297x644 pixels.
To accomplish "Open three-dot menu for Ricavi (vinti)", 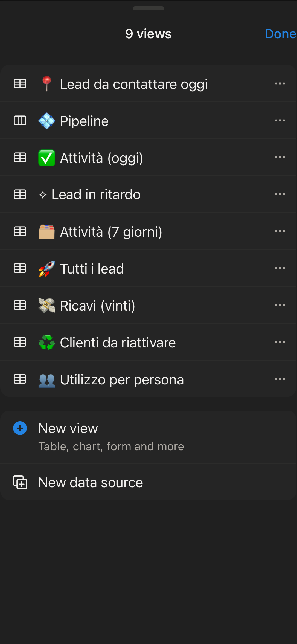I will click(x=280, y=305).
